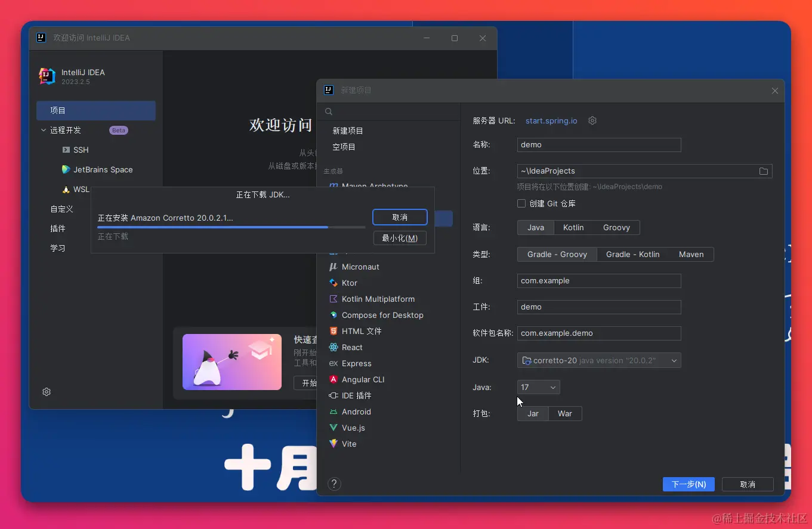The image size is (812, 529).
Task: Click the Ktor generator icon
Action: tap(334, 283)
